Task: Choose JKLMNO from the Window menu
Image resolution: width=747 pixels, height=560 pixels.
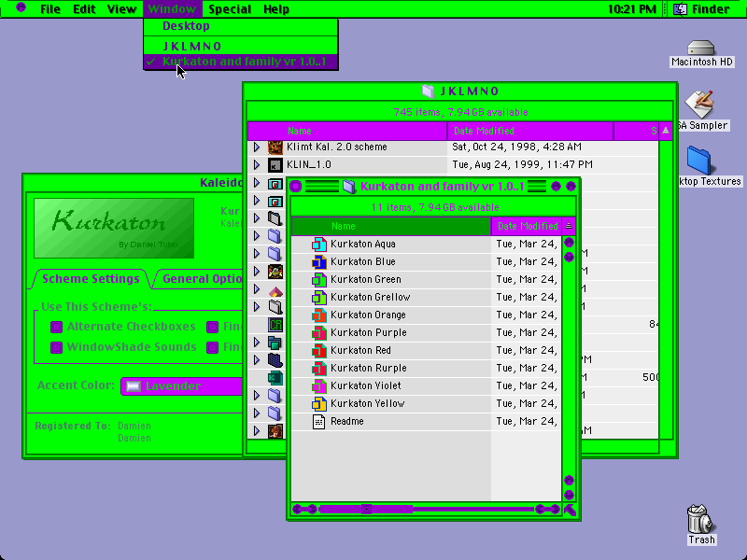Action: (x=241, y=46)
